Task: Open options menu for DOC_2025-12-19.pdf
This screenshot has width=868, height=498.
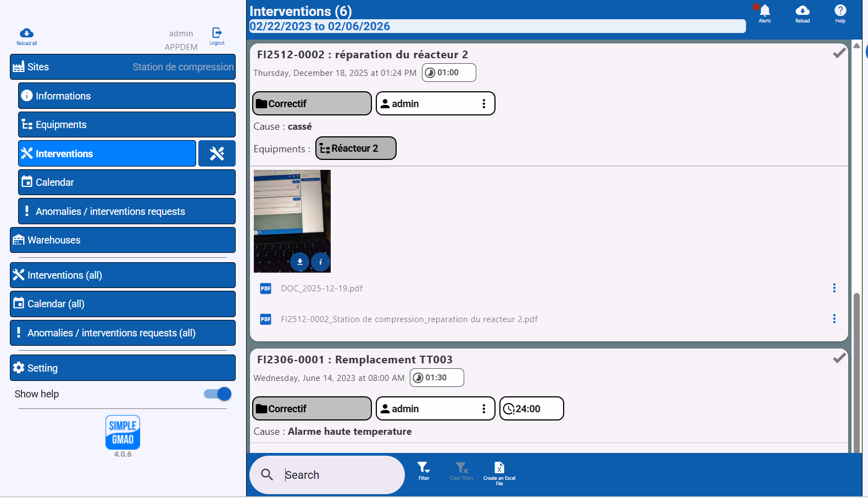Action: (834, 288)
